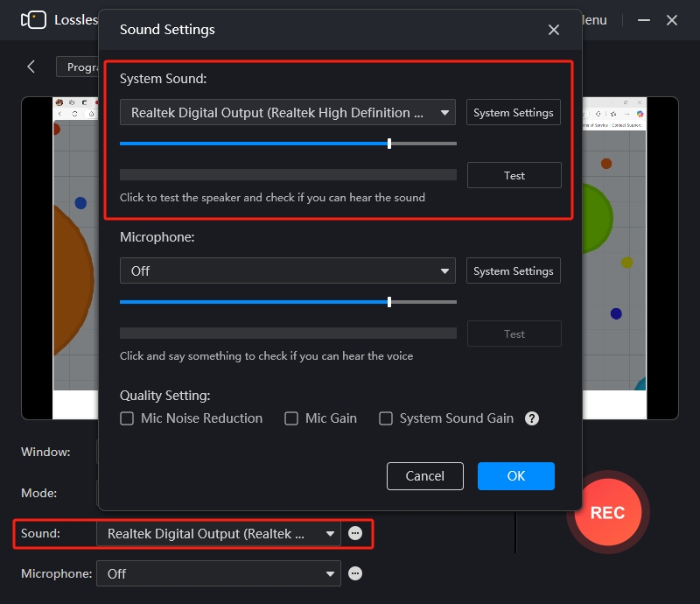The image size is (700, 604).
Task: Test the speaker sound
Action: [x=514, y=175]
